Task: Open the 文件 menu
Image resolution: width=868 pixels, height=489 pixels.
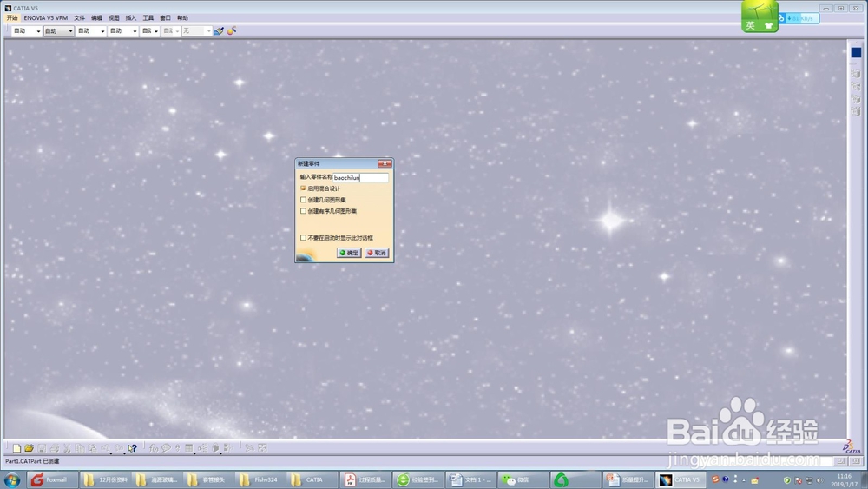Action: (80, 17)
